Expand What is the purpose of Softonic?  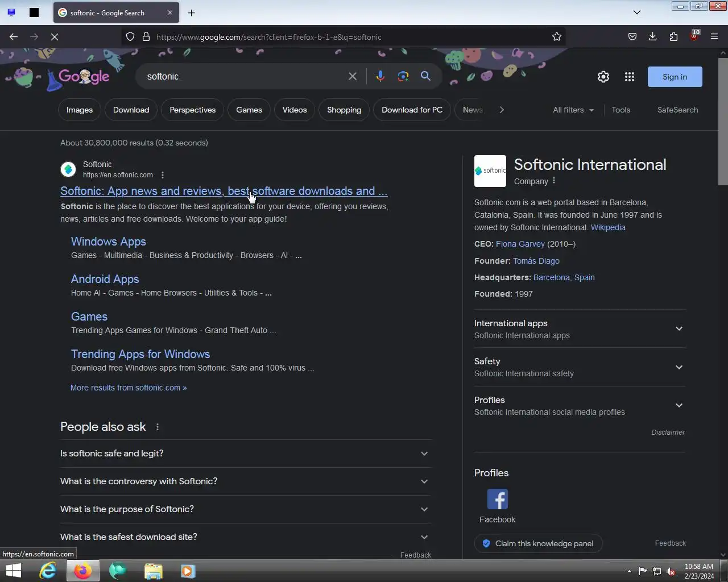point(245,509)
